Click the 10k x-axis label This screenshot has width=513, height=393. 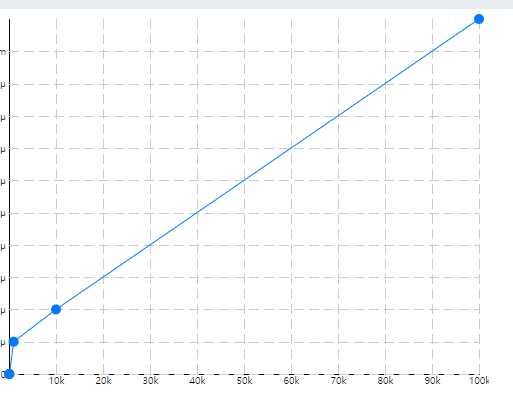click(57, 381)
